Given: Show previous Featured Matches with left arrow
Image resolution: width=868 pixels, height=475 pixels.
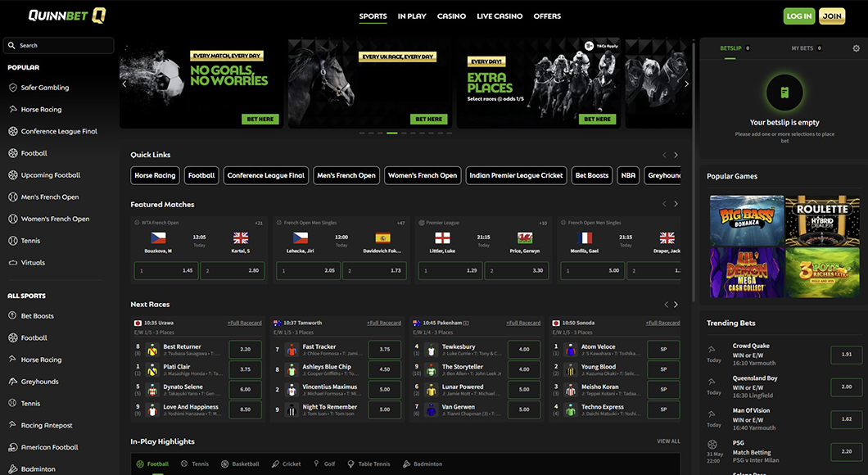Looking at the screenshot, I should point(664,204).
